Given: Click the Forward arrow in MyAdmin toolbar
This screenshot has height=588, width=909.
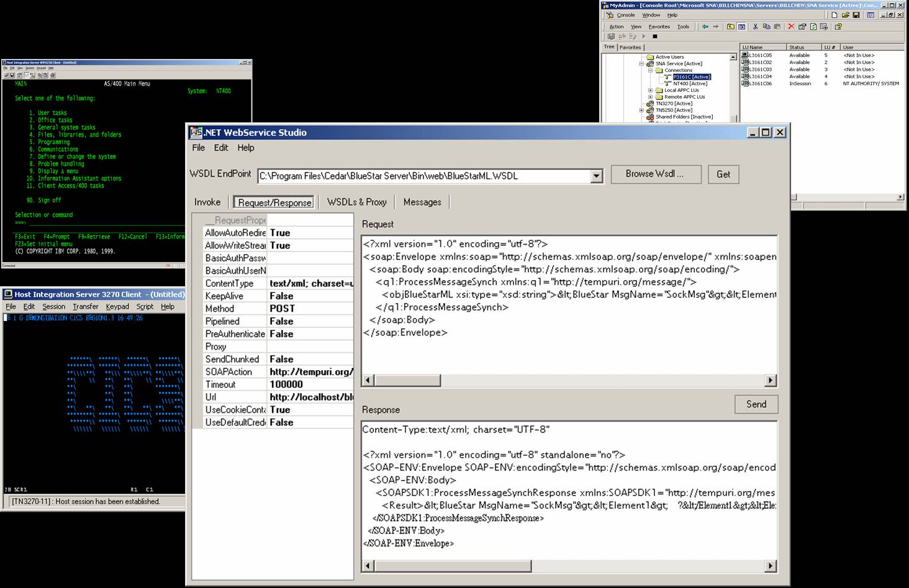Looking at the screenshot, I should pos(716,27).
